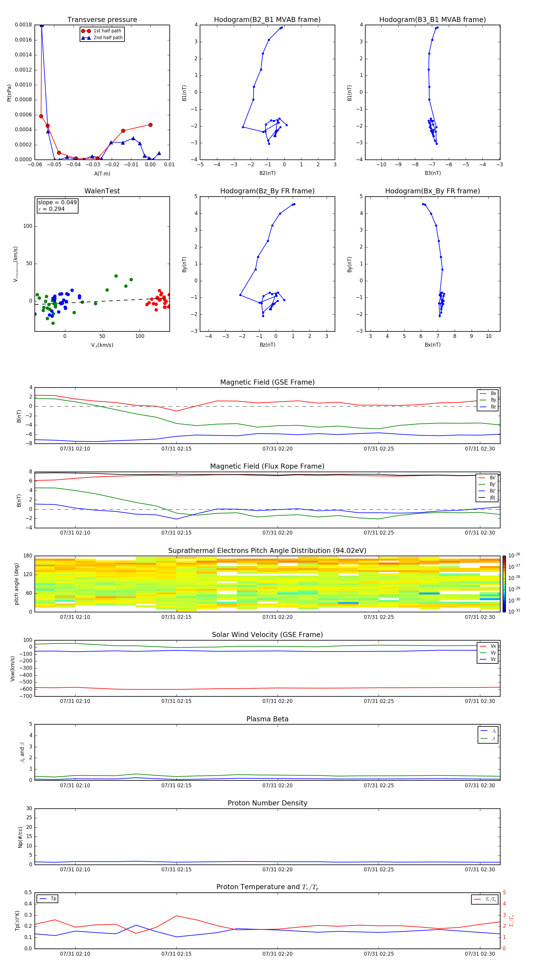Click the 'Pt(nPa)' axis label
This screenshot has height=980, width=535.
coord(9,93)
